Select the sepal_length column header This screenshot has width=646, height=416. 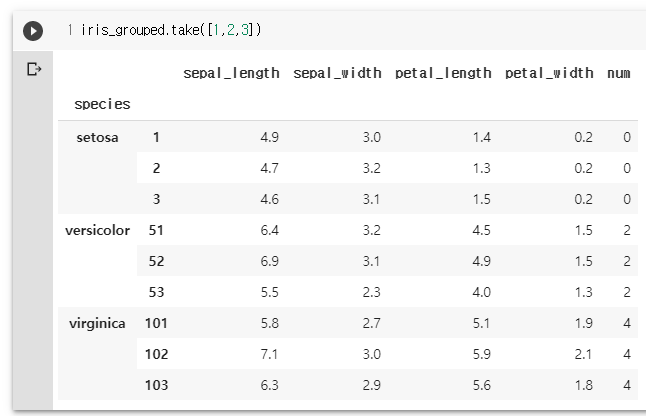(231, 73)
